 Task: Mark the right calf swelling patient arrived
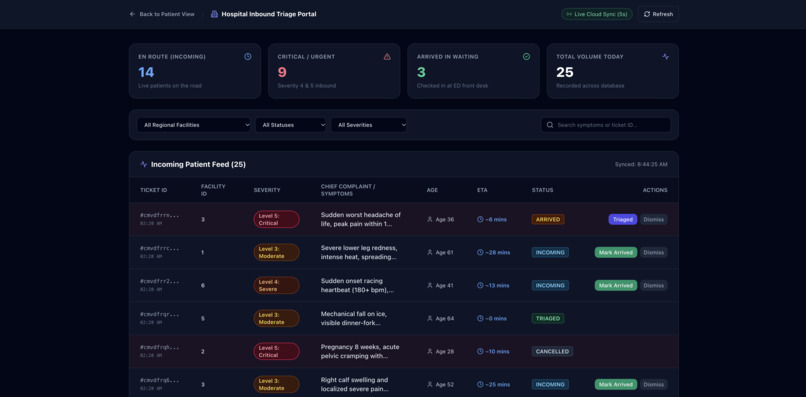pyautogui.click(x=616, y=384)
